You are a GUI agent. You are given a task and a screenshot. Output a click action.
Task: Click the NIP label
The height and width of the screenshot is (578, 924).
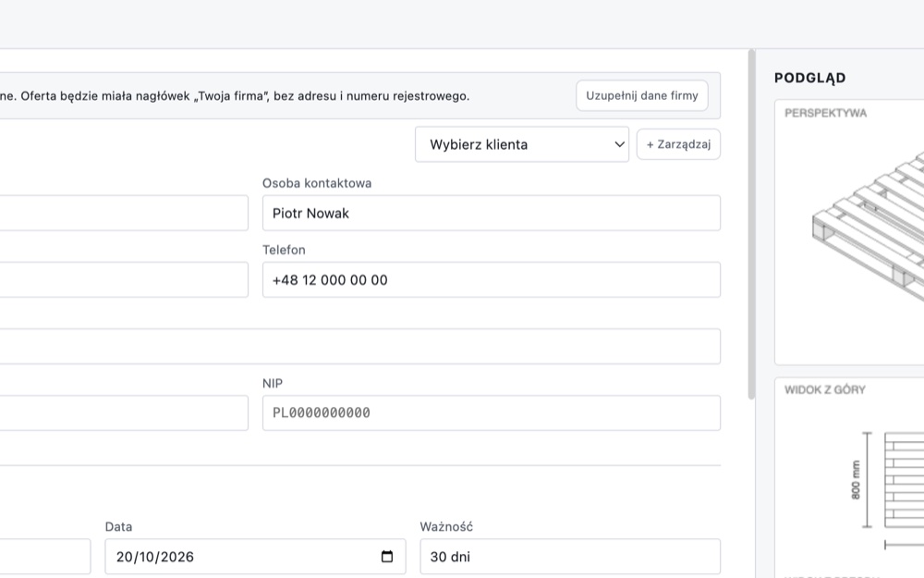[x=273, y=384]
